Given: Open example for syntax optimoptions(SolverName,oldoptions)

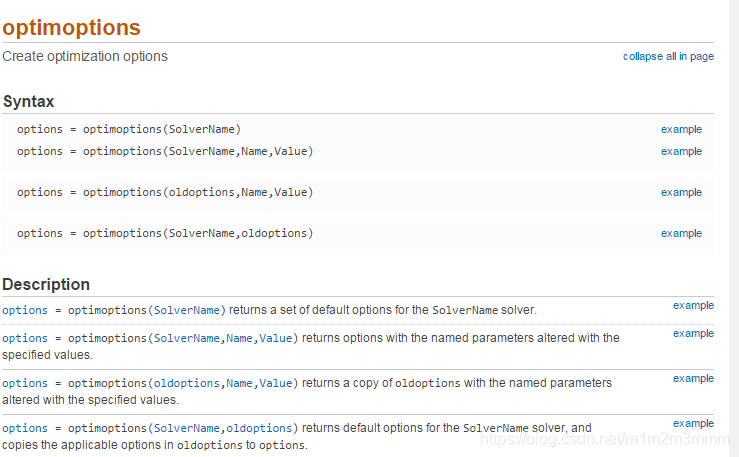Looking at the screenshot, I should pyautogui.click(x=681, y=234).
